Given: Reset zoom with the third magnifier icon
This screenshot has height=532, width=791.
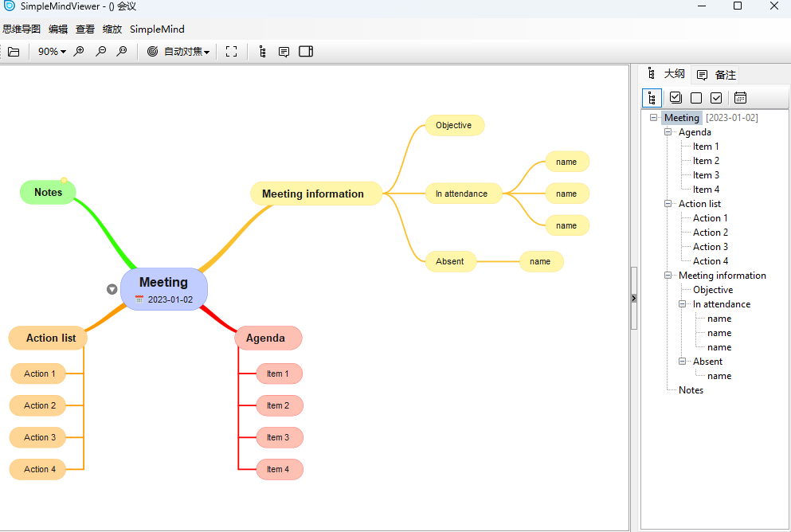Looking at the screenshot, I should pos(121,51).
